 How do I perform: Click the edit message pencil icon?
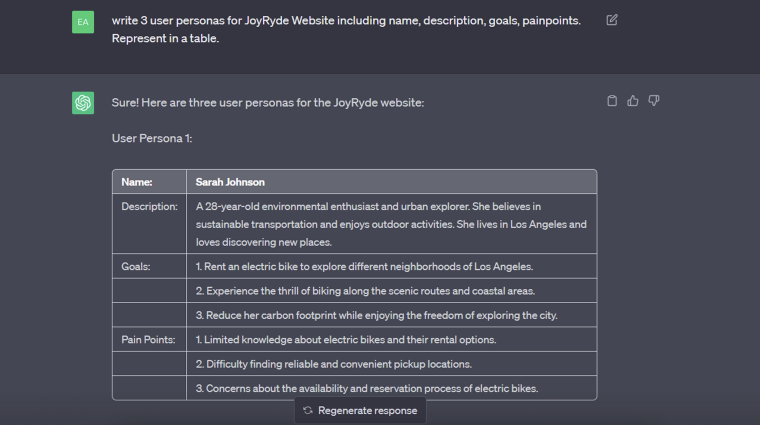point(612,20)
